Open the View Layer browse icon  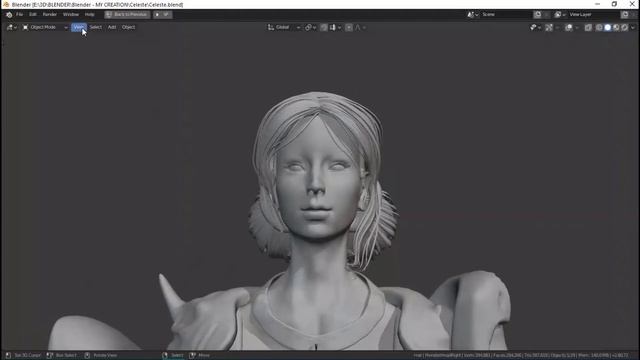(x=560, y=15)
